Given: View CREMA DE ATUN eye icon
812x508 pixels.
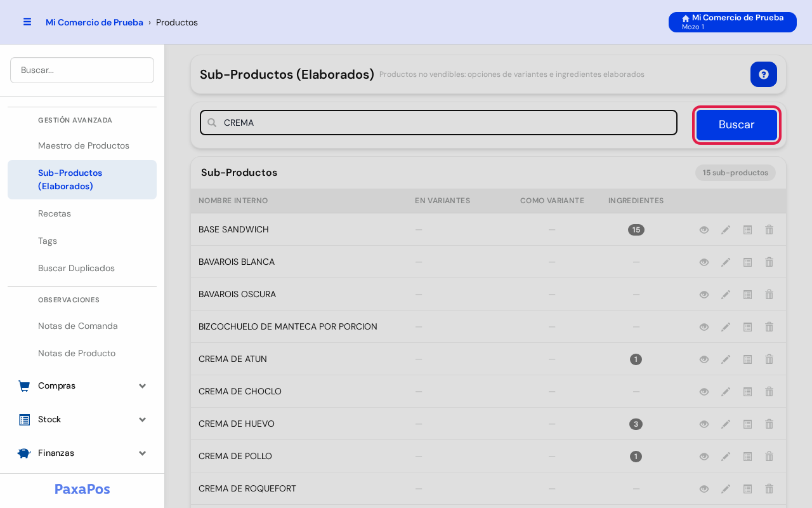Looking at the screenshot, I should click(x=704, y=359).
